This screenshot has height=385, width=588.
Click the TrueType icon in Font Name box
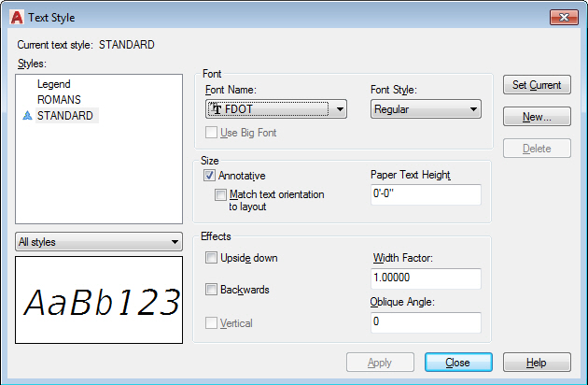[217, 109]
